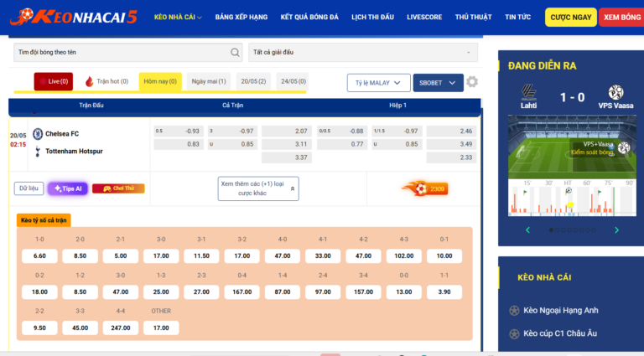Viewport: 644px width, 356px height.
Task: Open the SBOBET bookmaker dropdown
Action: click(439, 83)
